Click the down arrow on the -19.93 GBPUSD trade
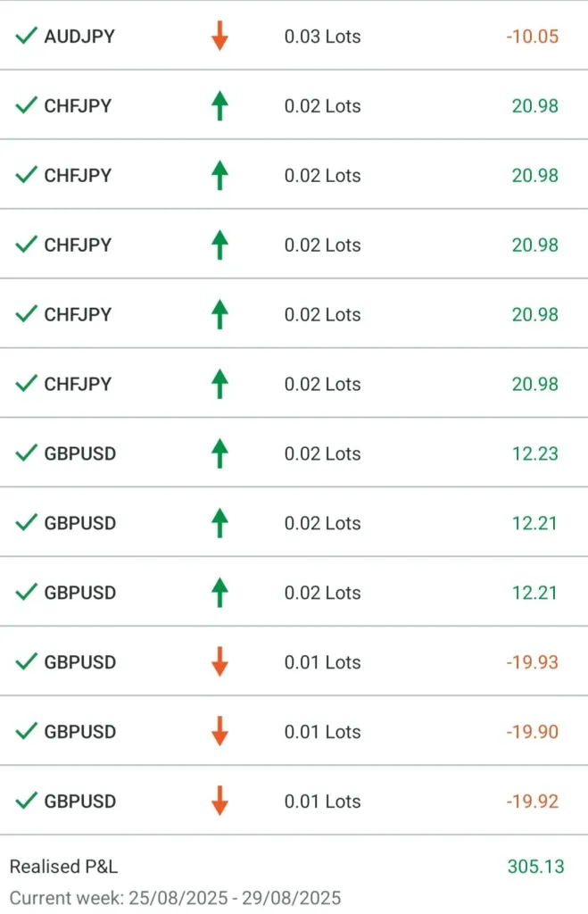588x914 pixels. pyautogui.click(x=219, y=662)
